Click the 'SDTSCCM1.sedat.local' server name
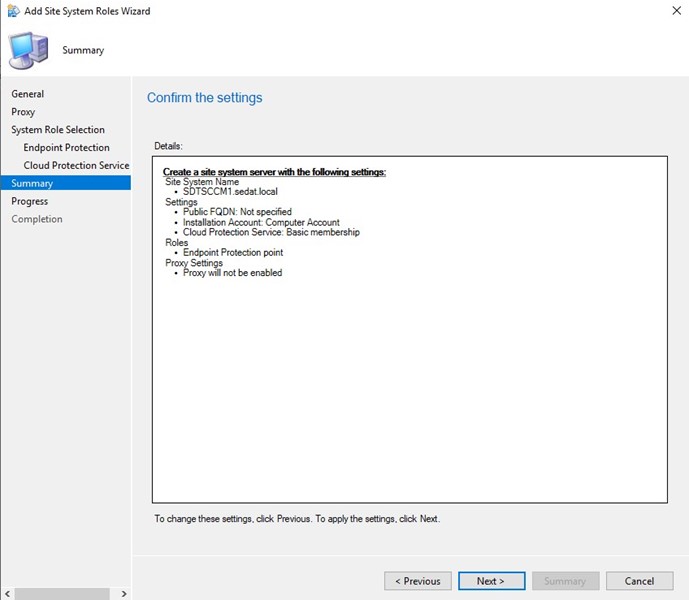Screen dimensions: 689x600 (230, 192)
